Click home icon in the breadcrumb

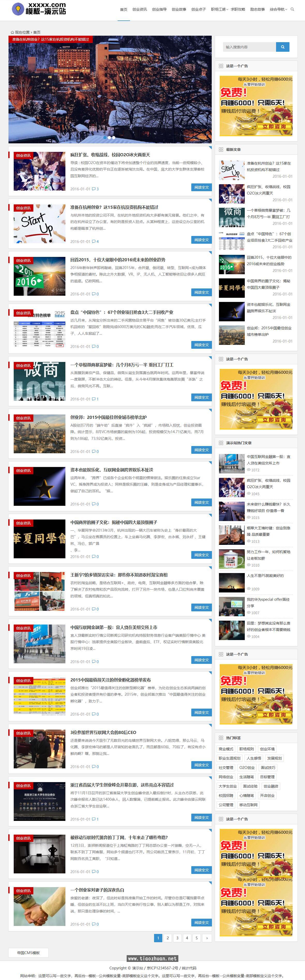tap(12, 32)
